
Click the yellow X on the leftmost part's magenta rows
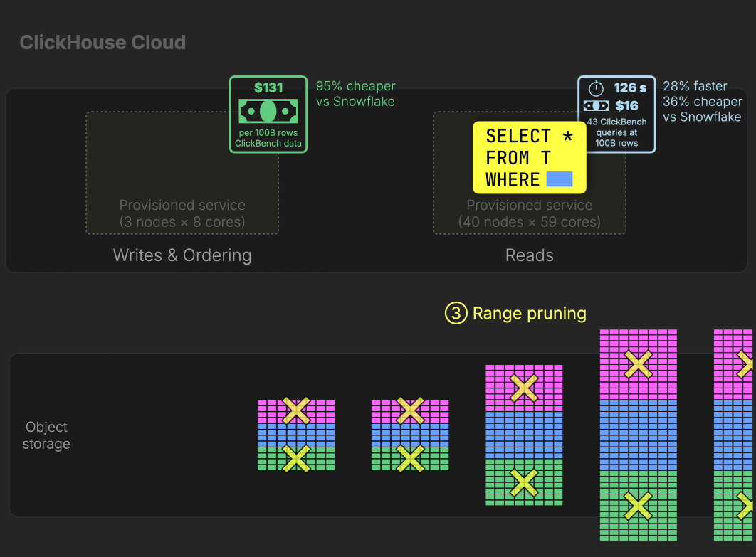tap(296, 410)
